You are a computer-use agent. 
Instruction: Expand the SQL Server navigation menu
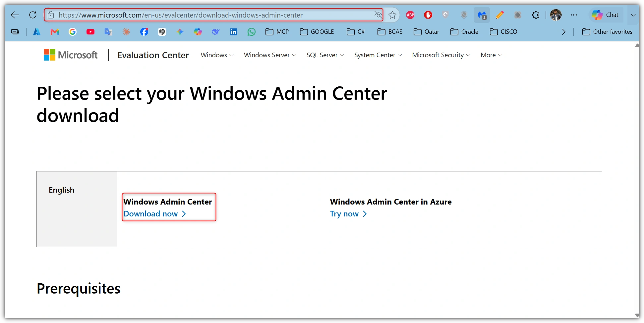pyautogui.click(x=325, y=55)
